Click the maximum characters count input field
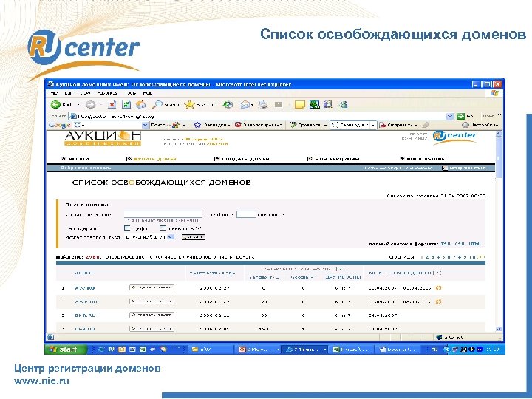Screen dimensions: 532x399 tap(246, 214)
